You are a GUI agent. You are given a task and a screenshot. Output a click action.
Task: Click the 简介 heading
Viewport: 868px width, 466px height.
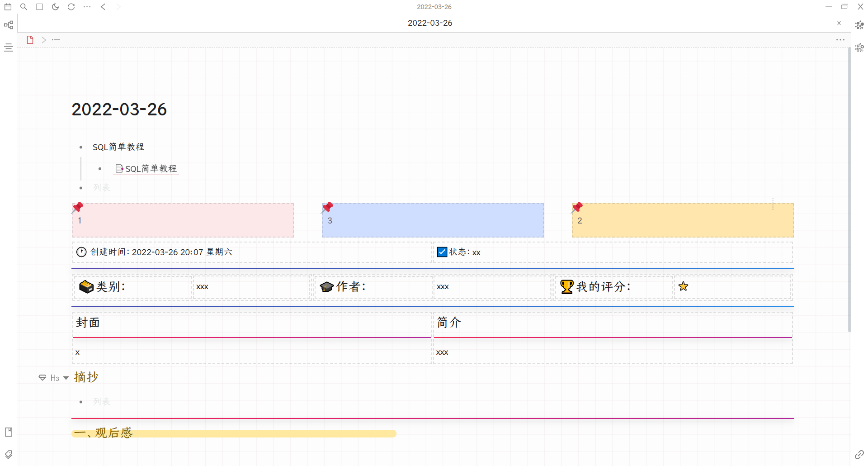tap(449, 323)
